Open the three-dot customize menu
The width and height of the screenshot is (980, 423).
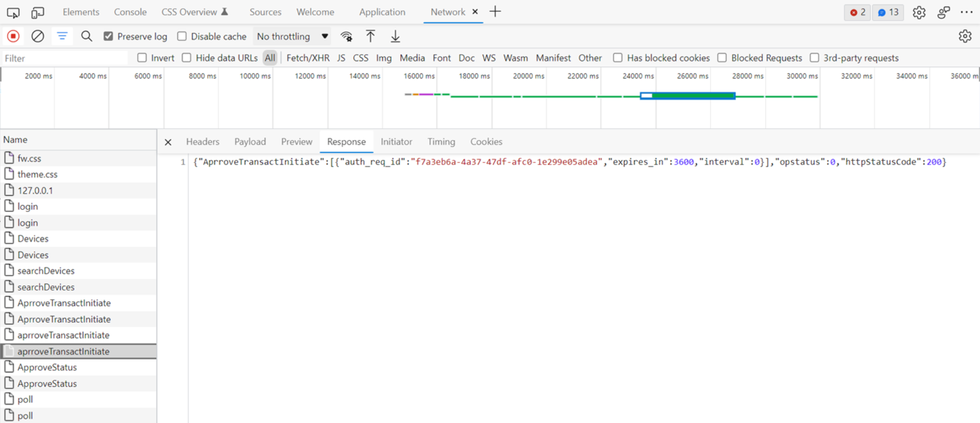pos(967,12)
